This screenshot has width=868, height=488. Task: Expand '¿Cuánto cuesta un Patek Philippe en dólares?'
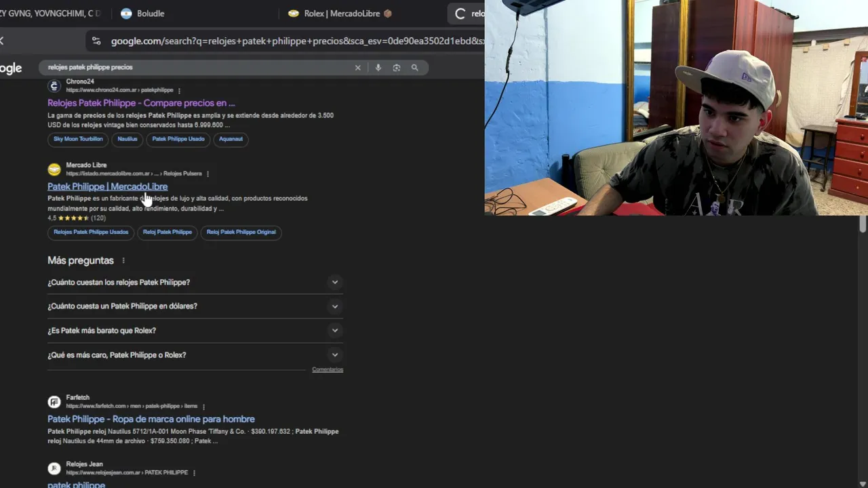(195, 306)
